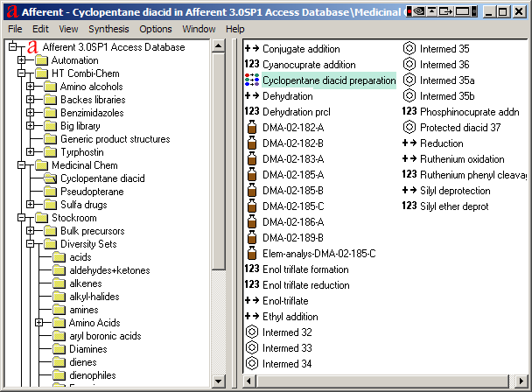The width and height of the screenshot is (532, 392).
Task: Expand the Bulk precursors tree node
Action: pyautogui.click(x=31, y=231)
